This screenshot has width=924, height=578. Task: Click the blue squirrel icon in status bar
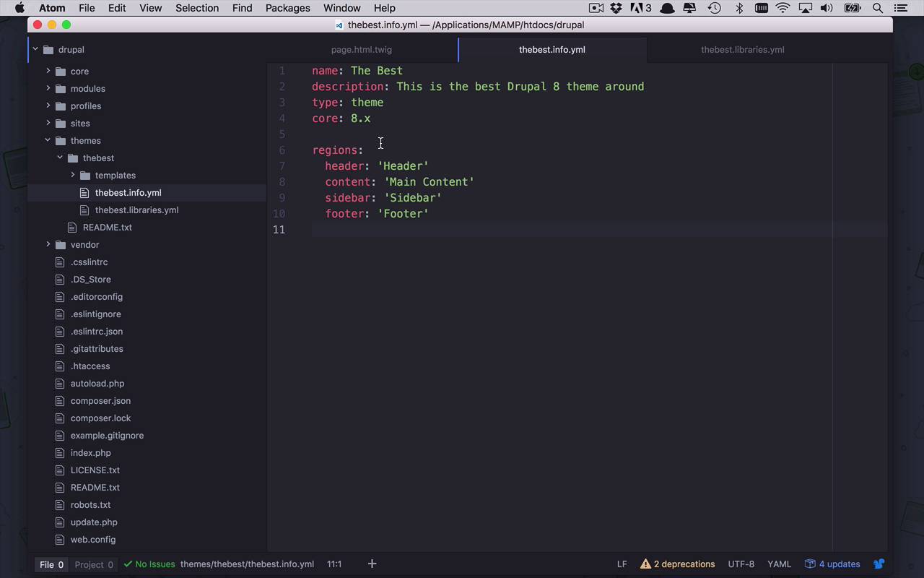point(879,564)
